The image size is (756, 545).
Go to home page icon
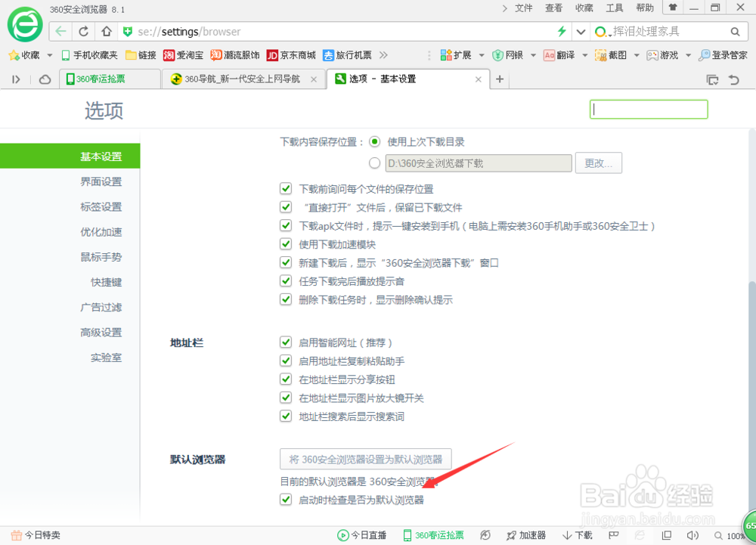(x=107, y=32)
